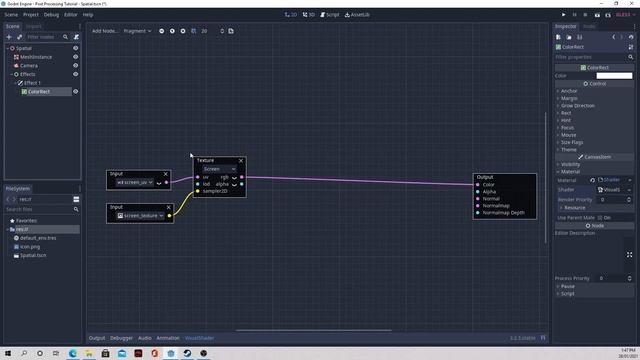The height and width of the screenshot is (360, 640).
Task: Switch to Import tab
Action: (33, 26)
